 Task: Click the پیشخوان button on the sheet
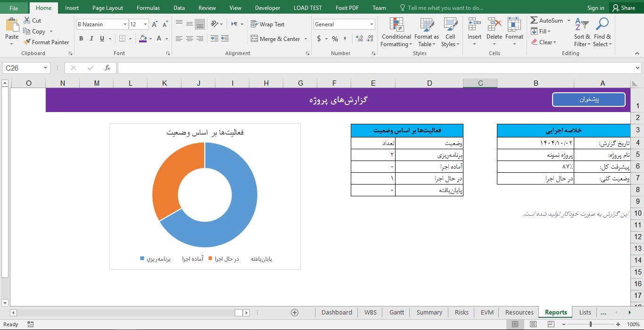[x=588, y=99]
